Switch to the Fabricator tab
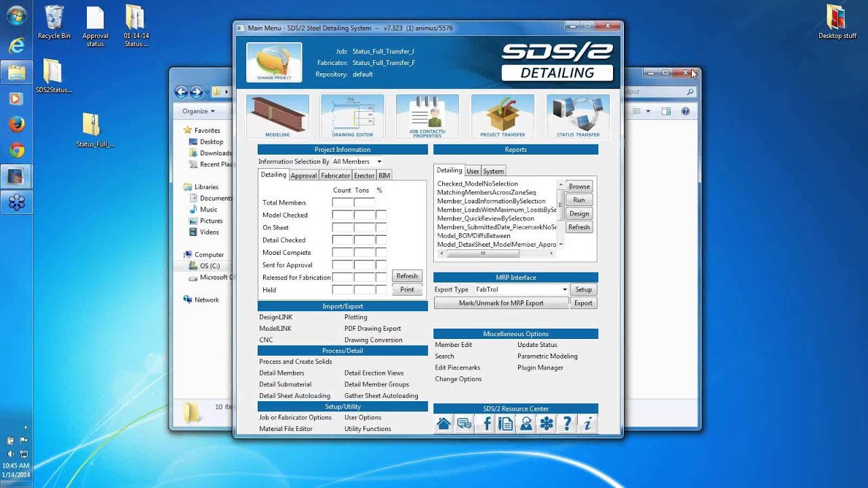The height and width of the screenshot is (488, 868). 336,176
